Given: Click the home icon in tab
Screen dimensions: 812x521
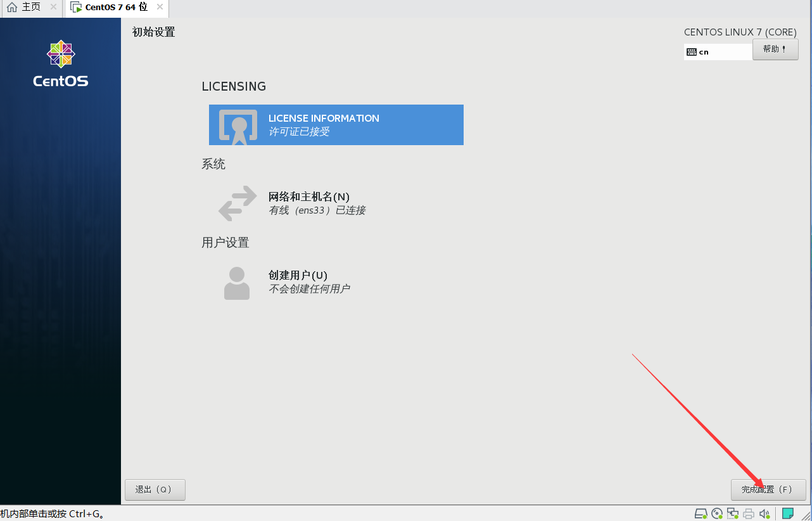Looking at the screenshot, I should [12, 8].
